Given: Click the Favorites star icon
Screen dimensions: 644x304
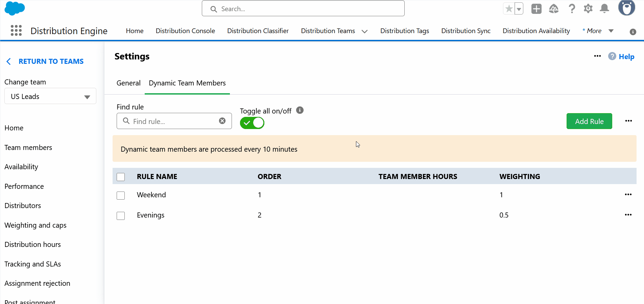Looking at the screenshot, I should click(509, 9).
